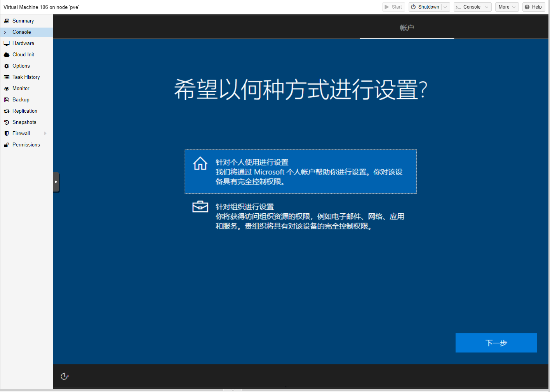Open the Task History menu item
The width and height of the screenshot is (550, 392).
click(26, 77)
